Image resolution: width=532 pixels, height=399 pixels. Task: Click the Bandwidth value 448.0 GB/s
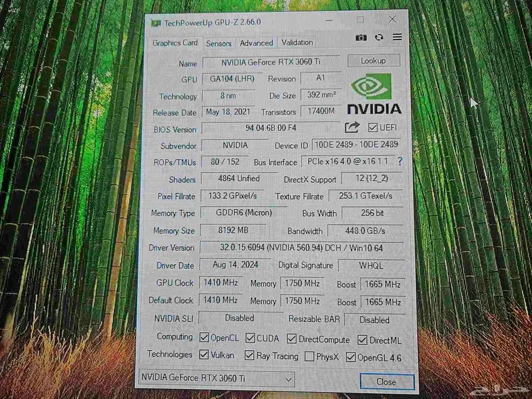(365, 231)
